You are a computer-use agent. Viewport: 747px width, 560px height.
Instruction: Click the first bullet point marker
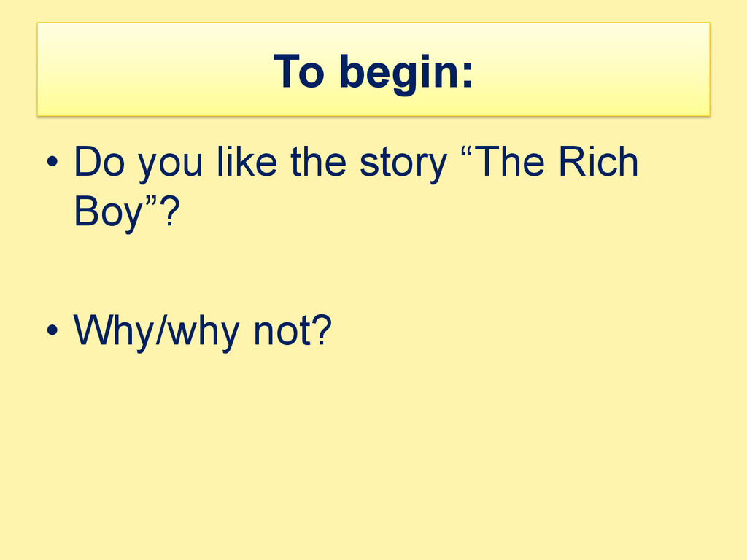[53, 161]
